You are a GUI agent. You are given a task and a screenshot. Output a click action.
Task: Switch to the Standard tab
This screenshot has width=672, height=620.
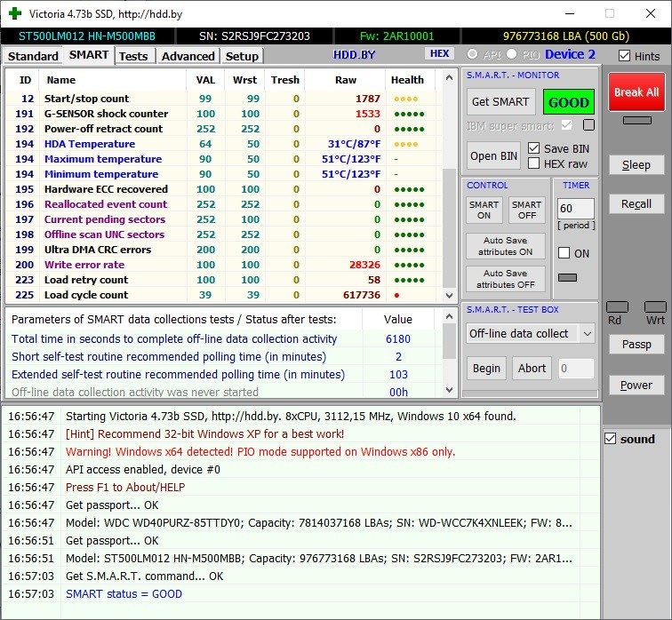[x=33, y=56]
